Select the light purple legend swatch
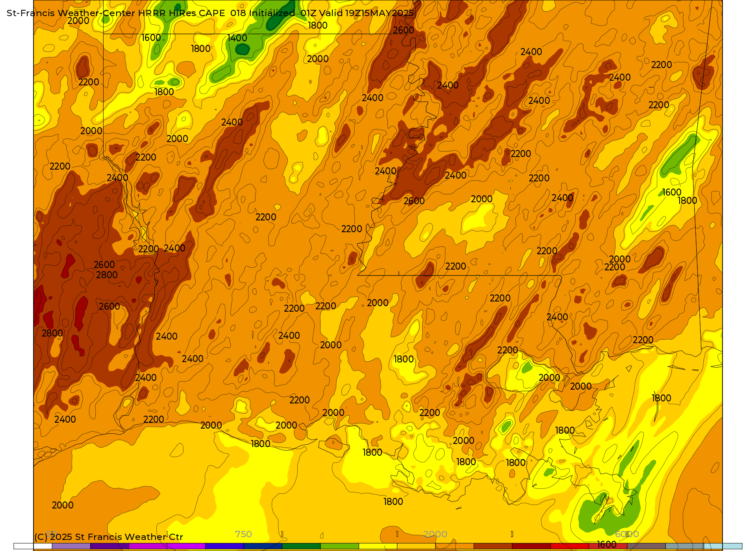756x551 pixels. tap(71, 546)
